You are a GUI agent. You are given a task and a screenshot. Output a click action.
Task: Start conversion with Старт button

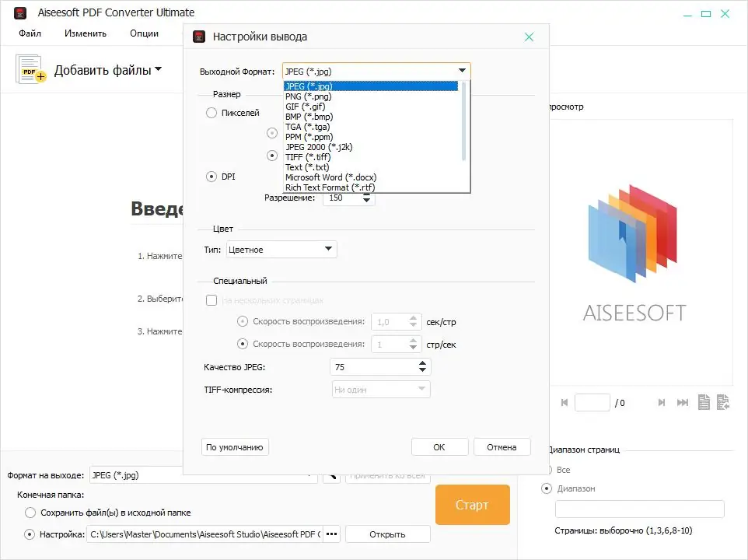[x=472, y=505]
